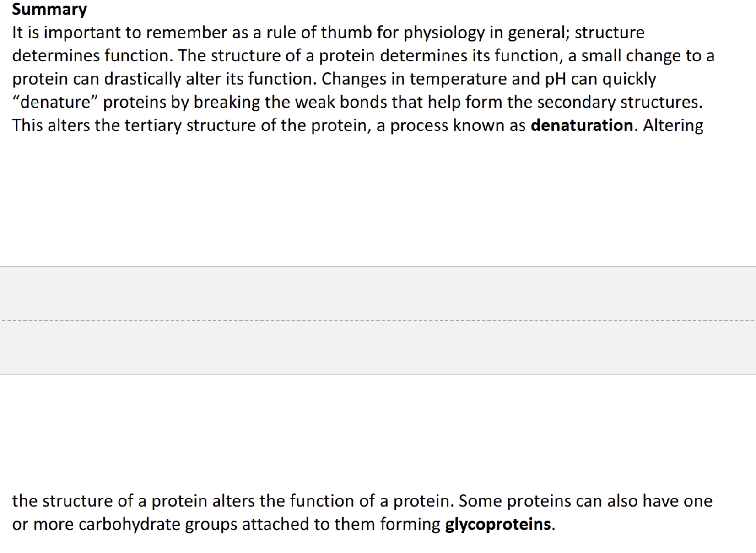Click the bold word denaturation
This screenshot has width=756, height=553.
(582, 125)
